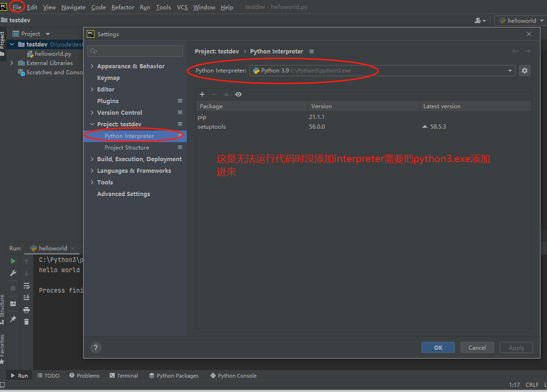
Task: Click the project-level icon beside Python Interpreter breadcrumb
Action: click(311, 52)
